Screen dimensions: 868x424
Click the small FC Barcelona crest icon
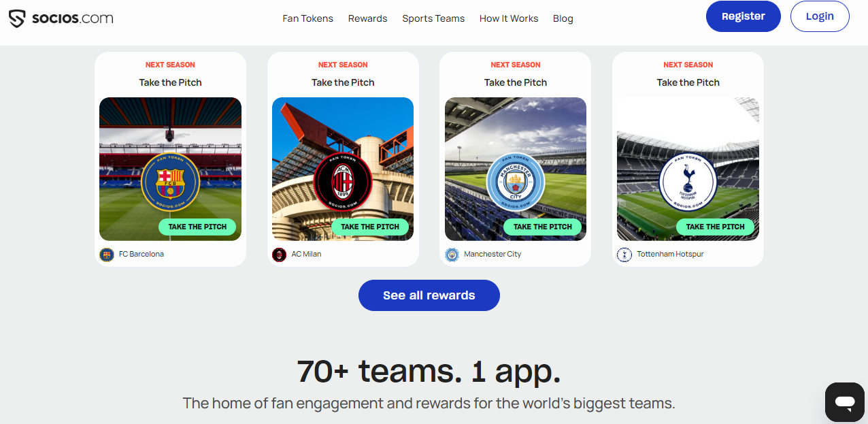coord(107,255)
